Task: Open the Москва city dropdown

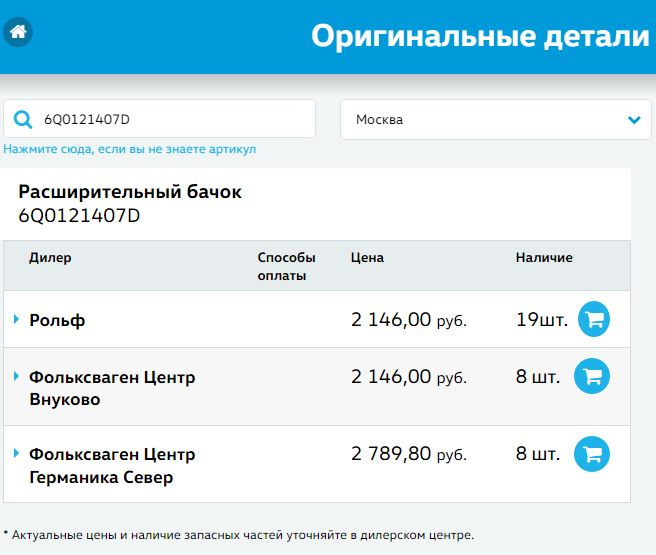Action: 496,120
